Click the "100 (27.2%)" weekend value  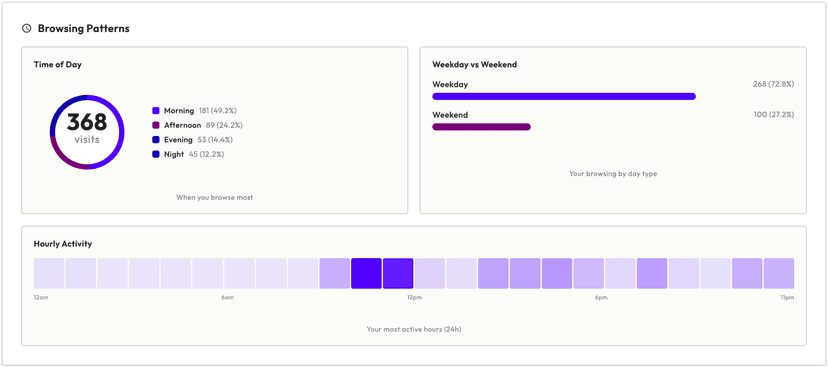pyautogui.click(x=774, y=115)
